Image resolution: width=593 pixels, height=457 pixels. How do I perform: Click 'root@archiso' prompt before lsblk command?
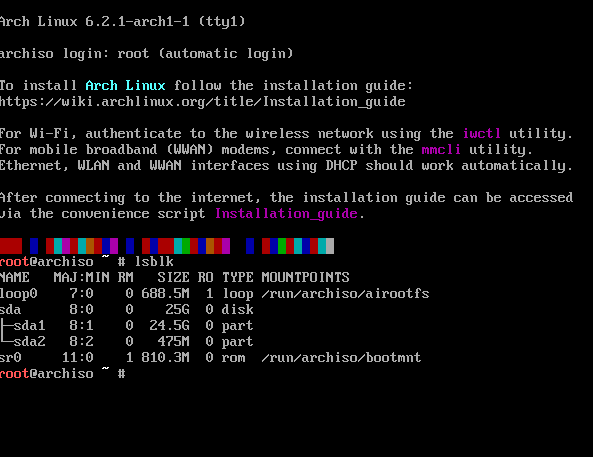pyautogui.click(x=47, y=261)
